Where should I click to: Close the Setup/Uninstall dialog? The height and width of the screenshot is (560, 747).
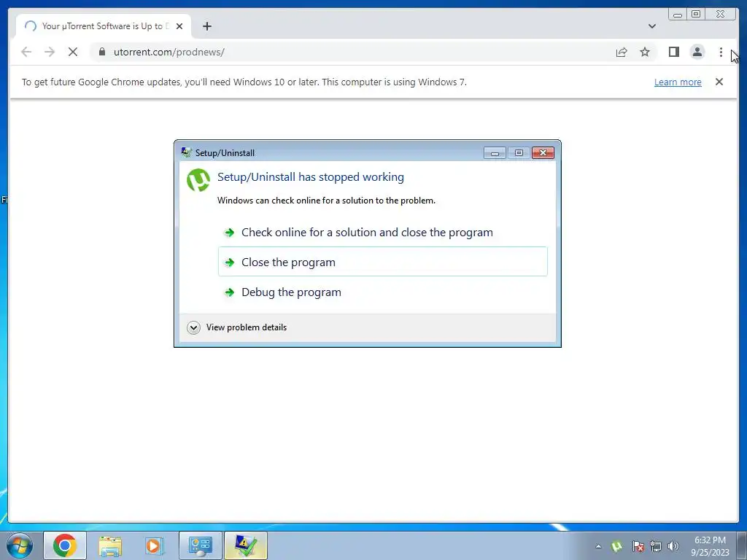(x=543, y=153)
